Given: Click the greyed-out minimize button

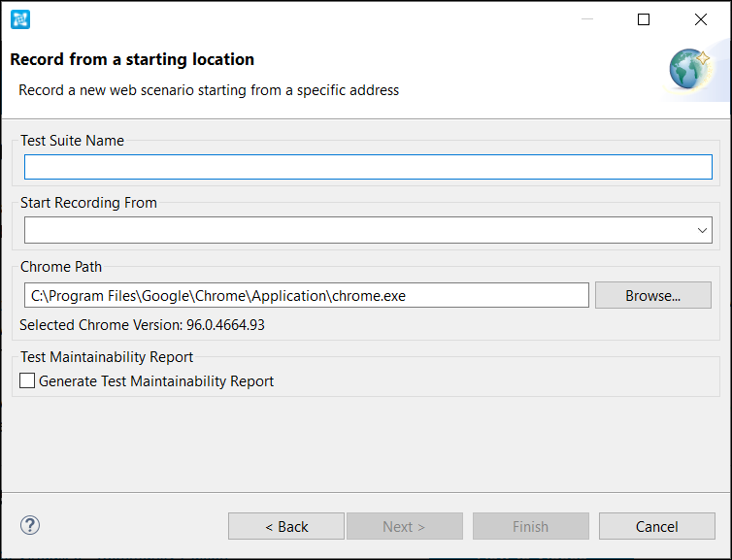Looking at the screenshot, I should click(586, 19).
